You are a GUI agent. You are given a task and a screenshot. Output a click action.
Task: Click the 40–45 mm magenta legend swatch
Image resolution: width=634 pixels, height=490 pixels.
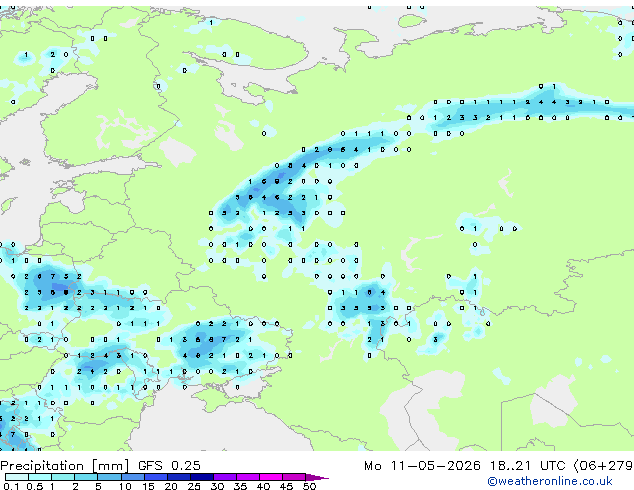271,477
